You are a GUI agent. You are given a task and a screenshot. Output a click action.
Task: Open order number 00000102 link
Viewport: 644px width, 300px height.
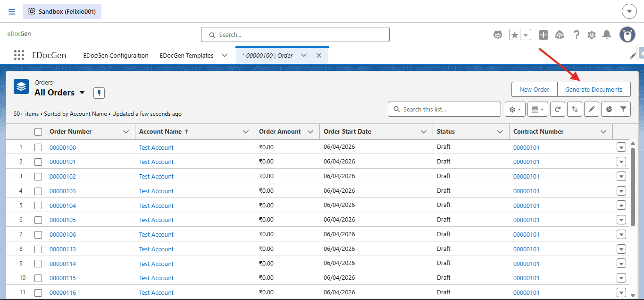click(x=63, y=176)
